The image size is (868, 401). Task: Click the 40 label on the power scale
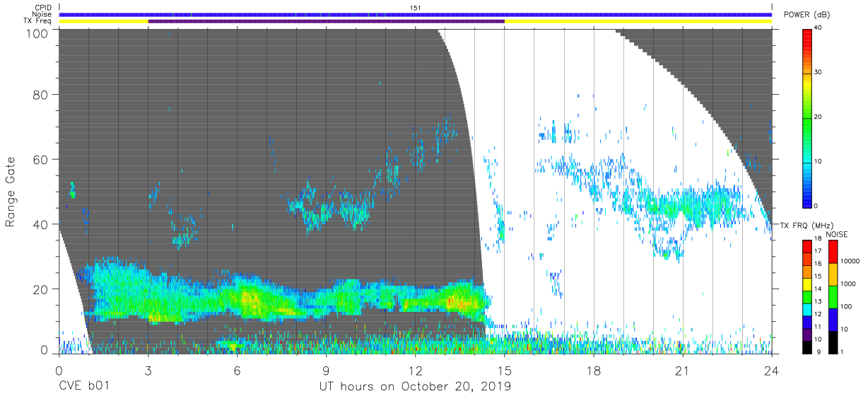point(819,28)
